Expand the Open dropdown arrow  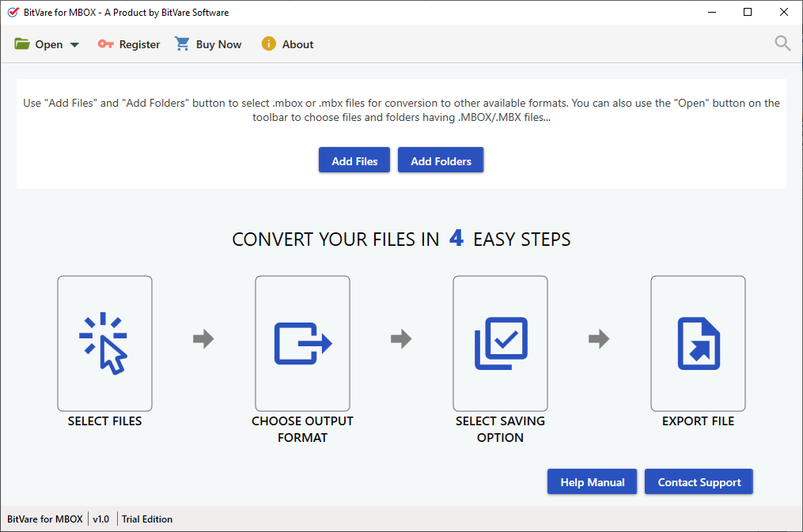[x=74, y=44]
